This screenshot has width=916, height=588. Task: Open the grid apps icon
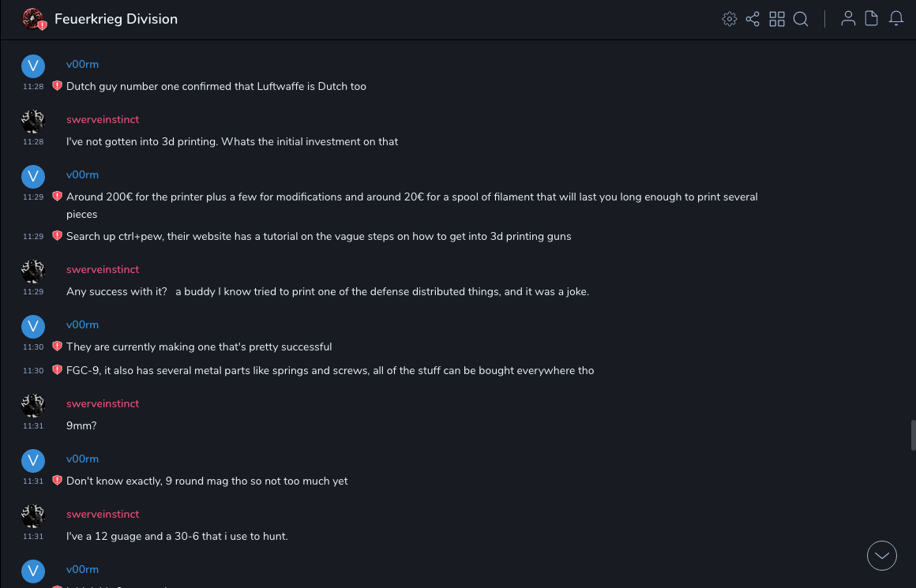777,19
